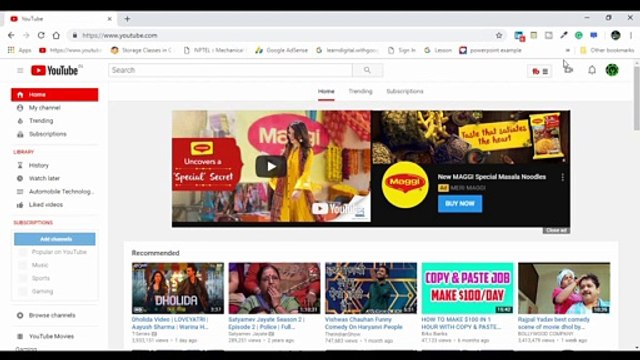Click the Add channels button
This screenshot has width=640, height=360.
pyautogui.click(x=55, y=239)
